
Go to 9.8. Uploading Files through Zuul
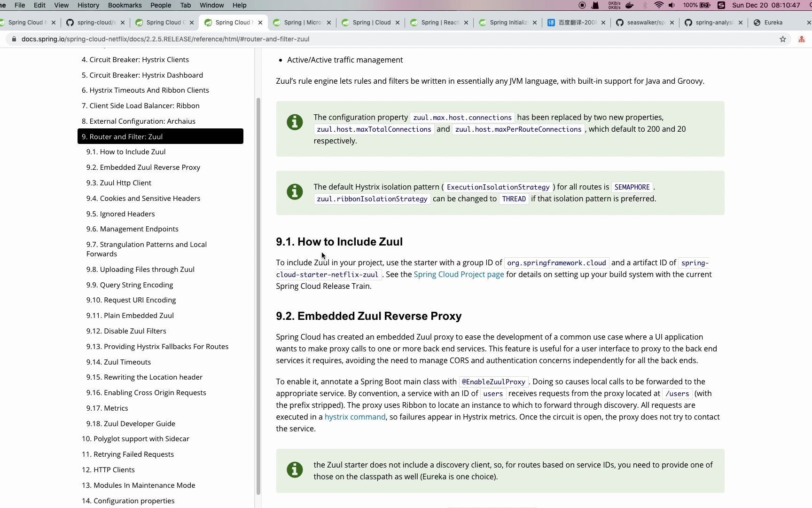[141, 270]
